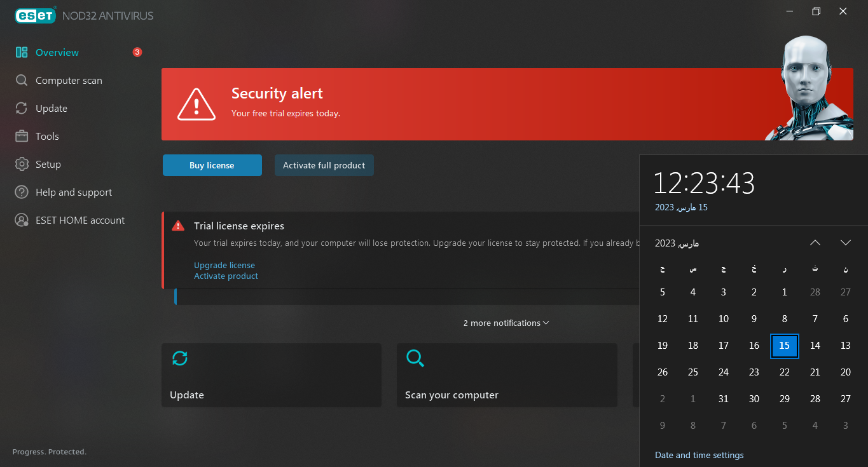Click the ESET logo
Screen dimensions: 868x467
[x=36, y=16]
